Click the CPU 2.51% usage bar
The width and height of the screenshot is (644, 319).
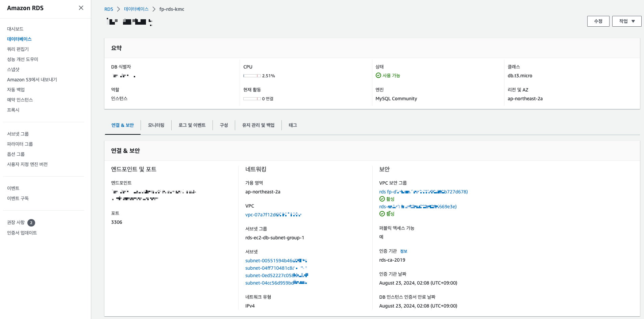[252, 76]
